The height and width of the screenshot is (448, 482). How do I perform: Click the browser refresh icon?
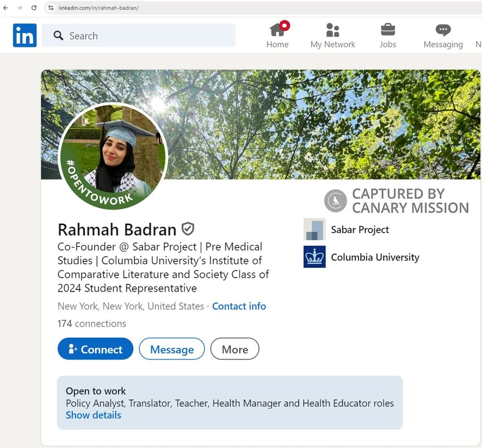point(34,9)
